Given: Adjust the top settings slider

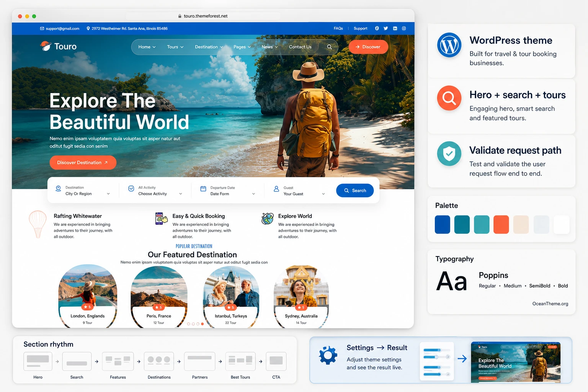Looking at the screenshot, I should click(x=436, y=350).
